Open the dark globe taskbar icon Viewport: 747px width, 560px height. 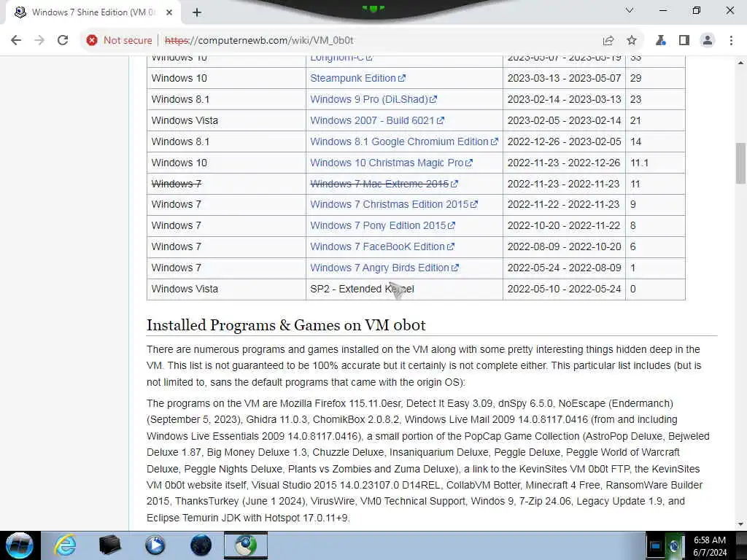pos(201,545)
